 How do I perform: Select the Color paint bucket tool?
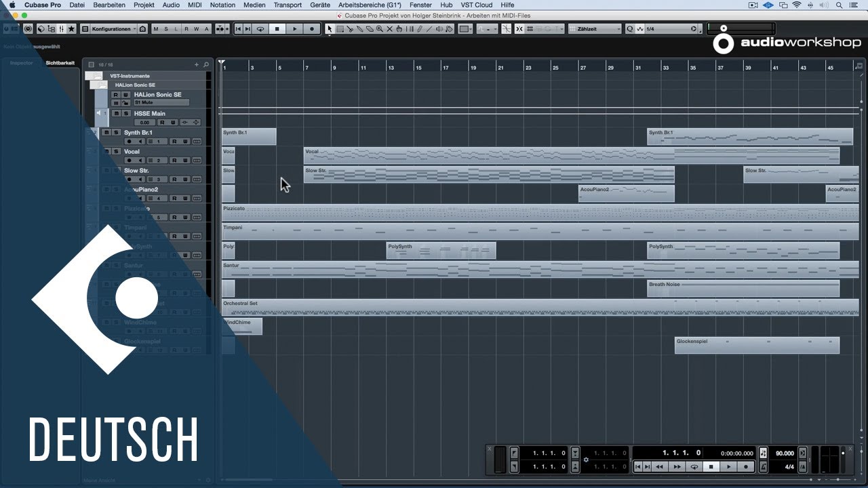coord(449,29)
